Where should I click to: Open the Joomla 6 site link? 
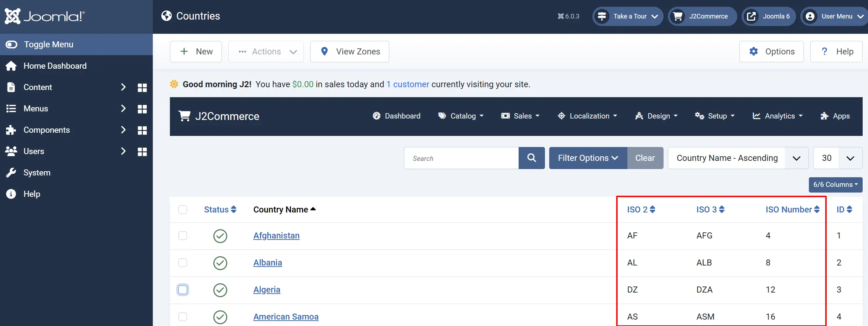coord(769,16)
